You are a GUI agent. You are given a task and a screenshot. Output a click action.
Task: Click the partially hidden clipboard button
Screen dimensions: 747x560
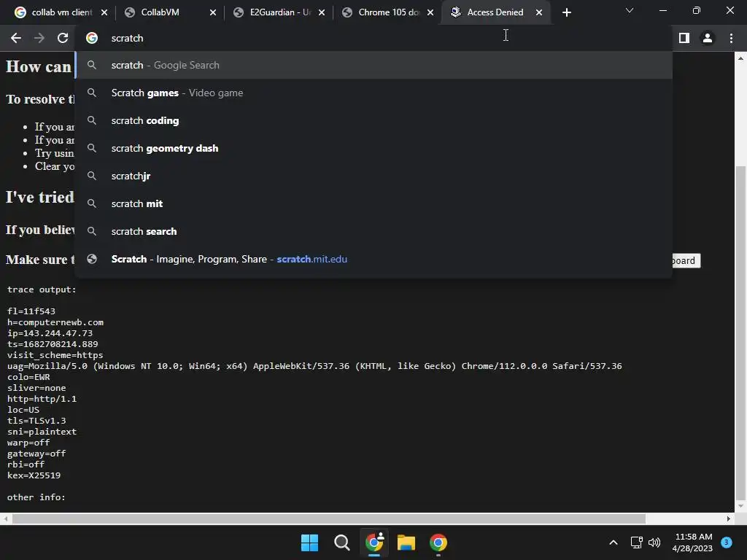coord(686,260)
